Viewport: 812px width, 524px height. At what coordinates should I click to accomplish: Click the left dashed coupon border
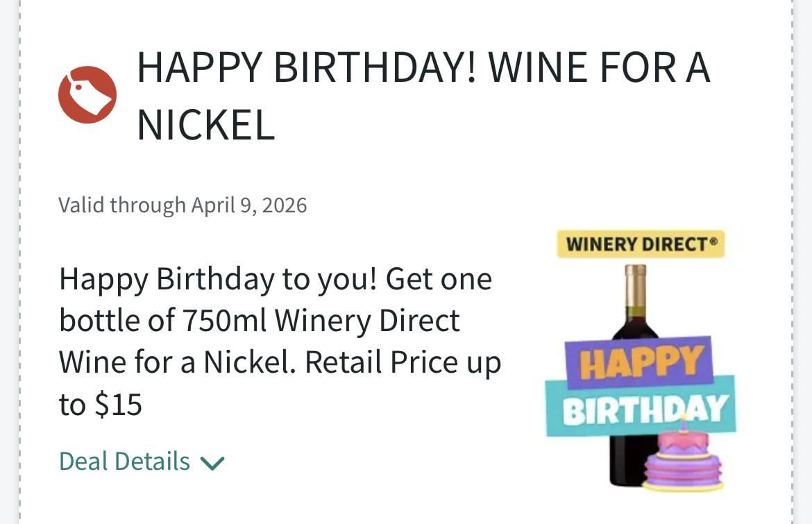click(20, 278)
